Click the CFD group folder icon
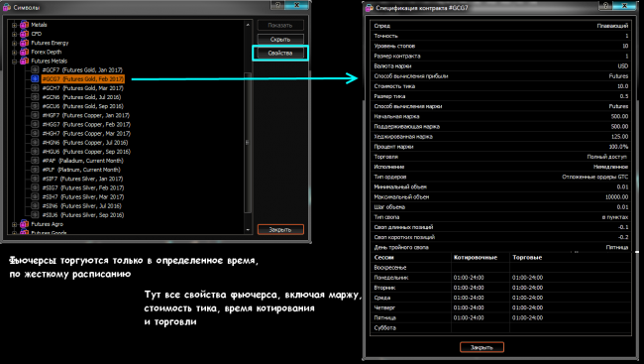The width and height of the screenshot is (644, 364). pyautogui.click(x=24, y=34)
